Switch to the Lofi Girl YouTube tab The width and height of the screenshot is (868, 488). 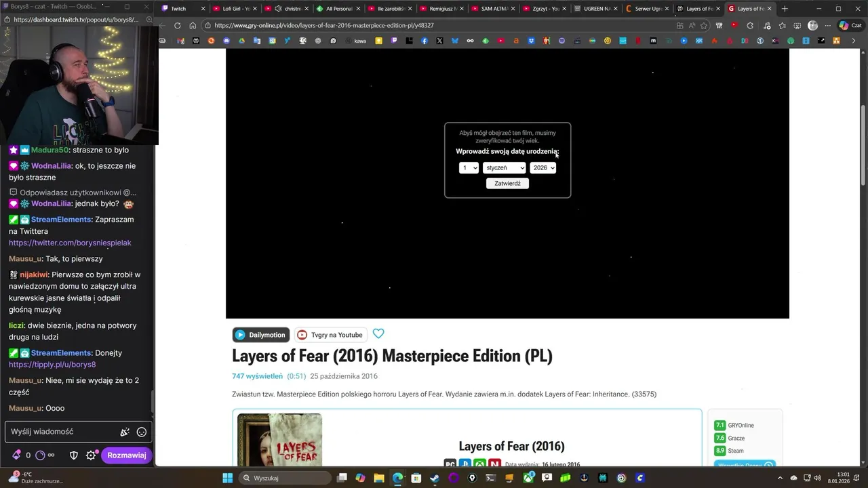pyautogui.click(x=235, y=9)
